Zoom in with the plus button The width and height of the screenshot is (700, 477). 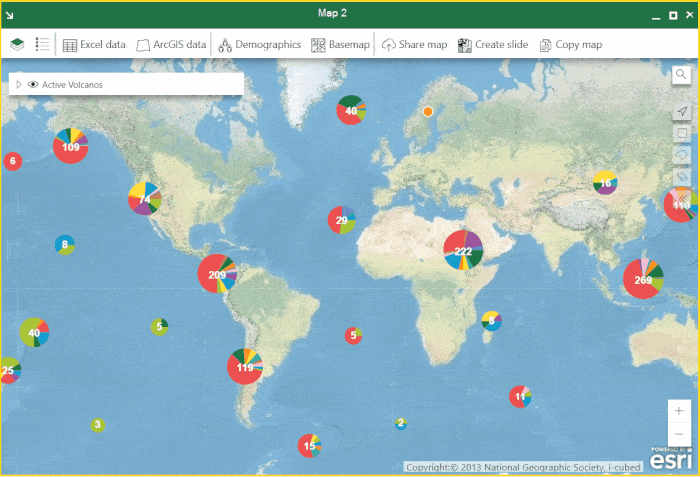coord(679,411)
